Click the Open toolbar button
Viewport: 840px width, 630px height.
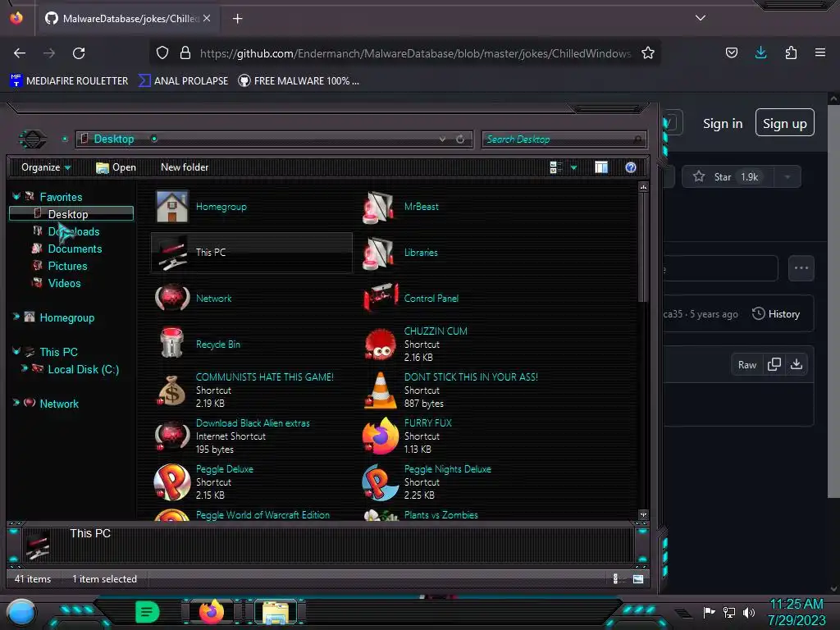[116, 167]
